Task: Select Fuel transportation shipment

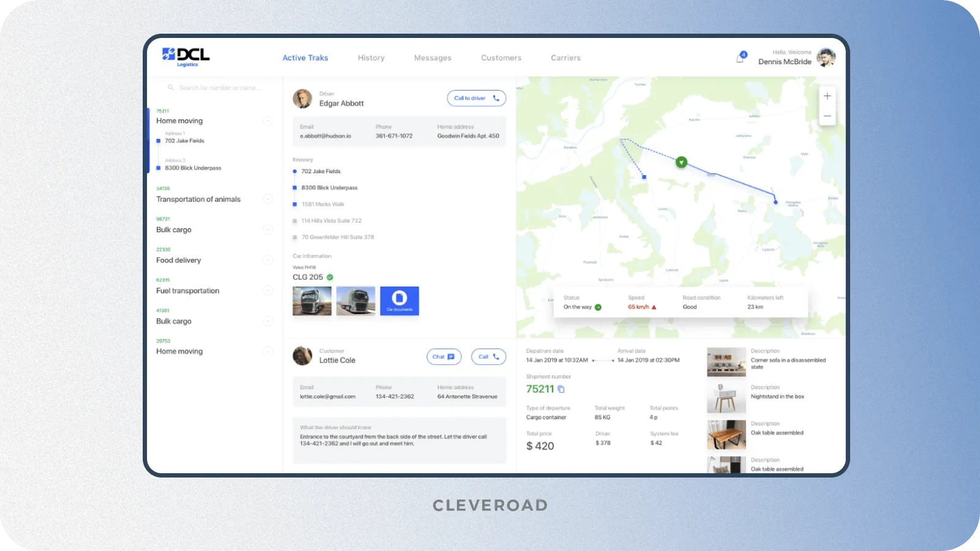Action: [x=187, y=291]
